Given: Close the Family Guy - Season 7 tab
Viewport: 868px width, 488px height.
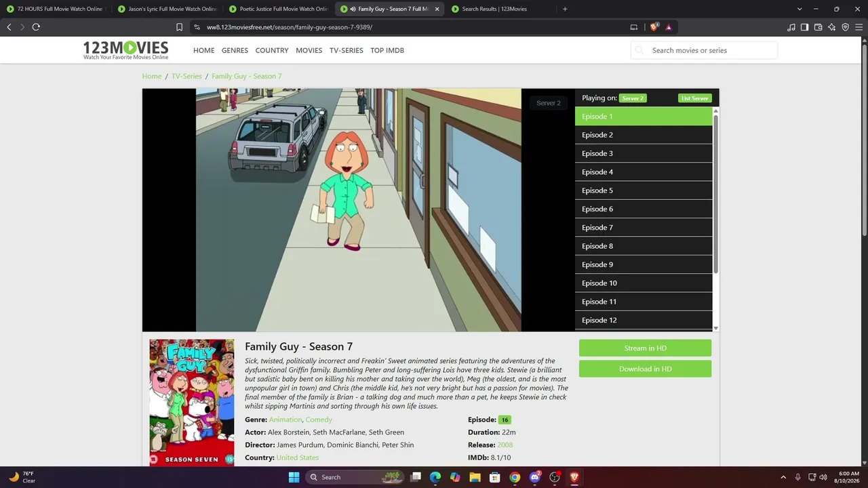Looking at the screenshot, I should [x=437, y=9].
